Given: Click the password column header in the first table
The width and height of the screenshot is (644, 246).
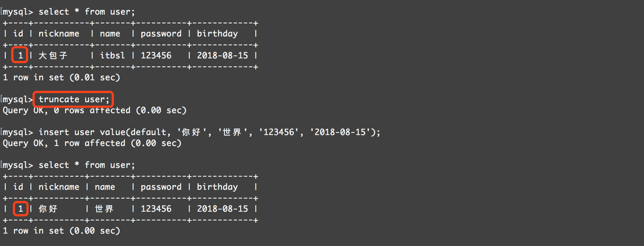Looking at the screenshot, I should 161,34.
